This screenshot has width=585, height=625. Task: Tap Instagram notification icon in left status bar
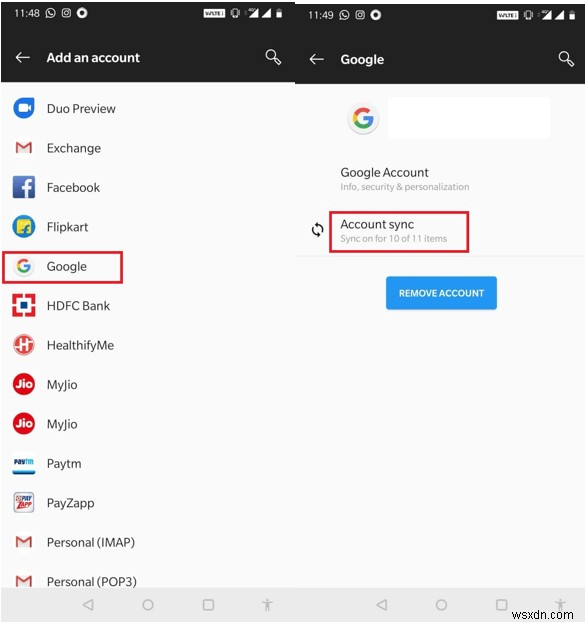click(66, 13)
